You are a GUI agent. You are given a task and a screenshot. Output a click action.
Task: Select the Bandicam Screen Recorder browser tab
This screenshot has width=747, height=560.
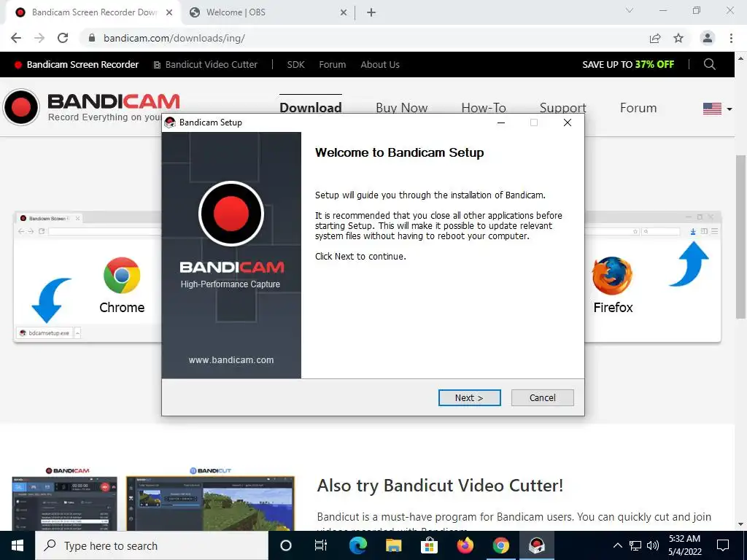[94, 12]
